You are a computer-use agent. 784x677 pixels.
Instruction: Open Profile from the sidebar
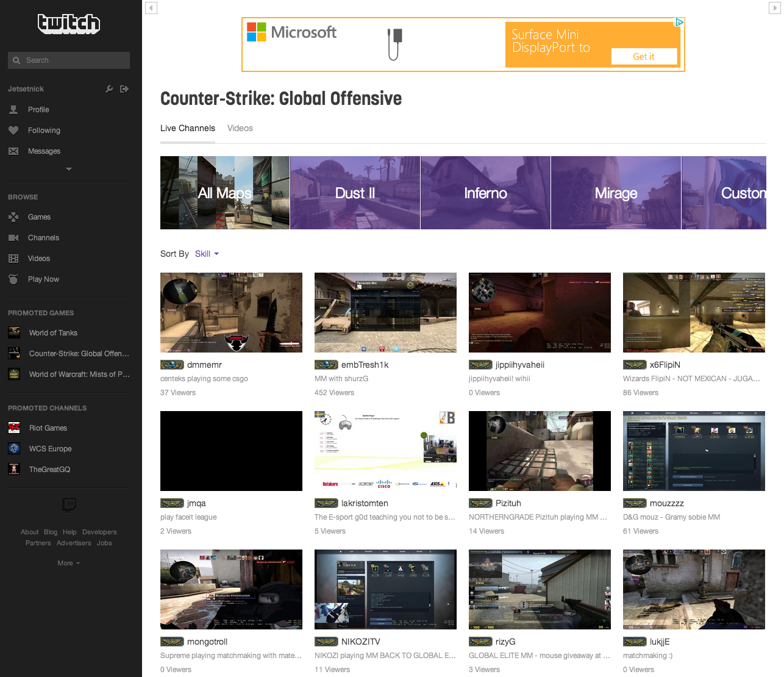click(x=38, y=109)
